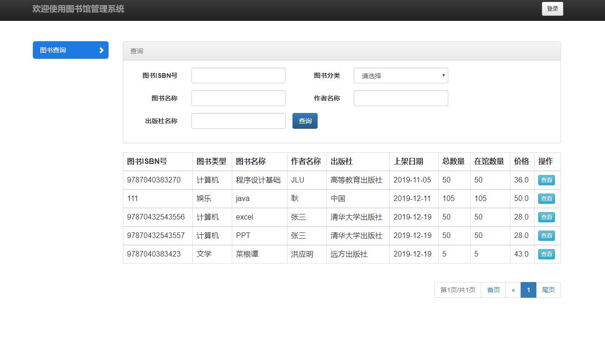Click the 登录 button at top right
605x364 pixels.
point(552,9)
